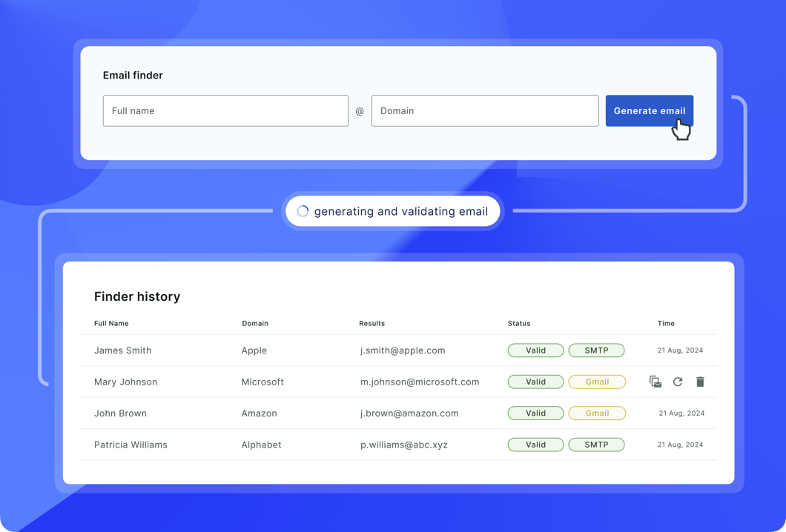Select the name Mary Johnson
786x532 pixels.
126,382
